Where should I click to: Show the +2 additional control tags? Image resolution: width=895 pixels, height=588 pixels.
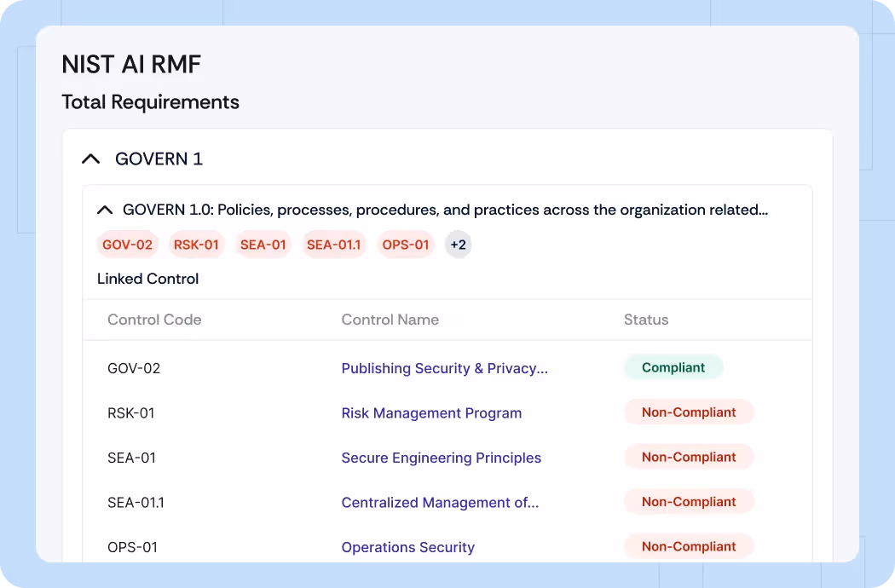[x=459, y=245]
